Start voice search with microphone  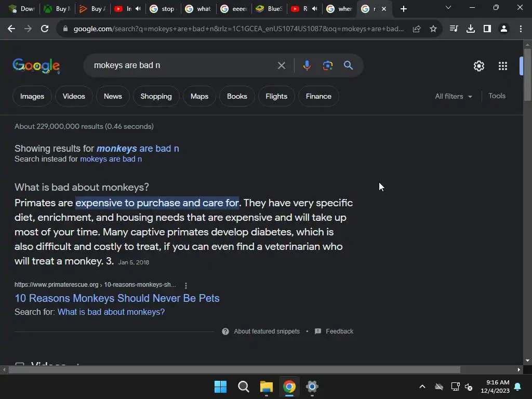tap(307, 65)
